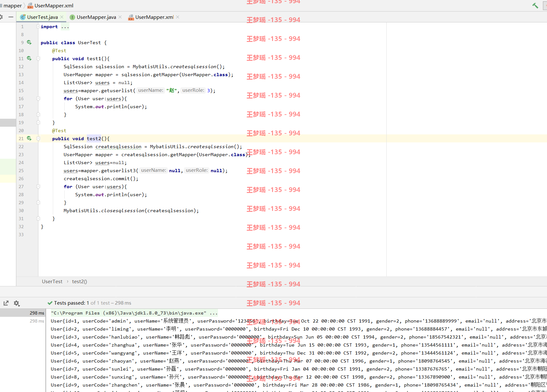This screenshot has width=547, height=392.
Task: Collapse the for loop at line 27
Action: coord(38,187)
